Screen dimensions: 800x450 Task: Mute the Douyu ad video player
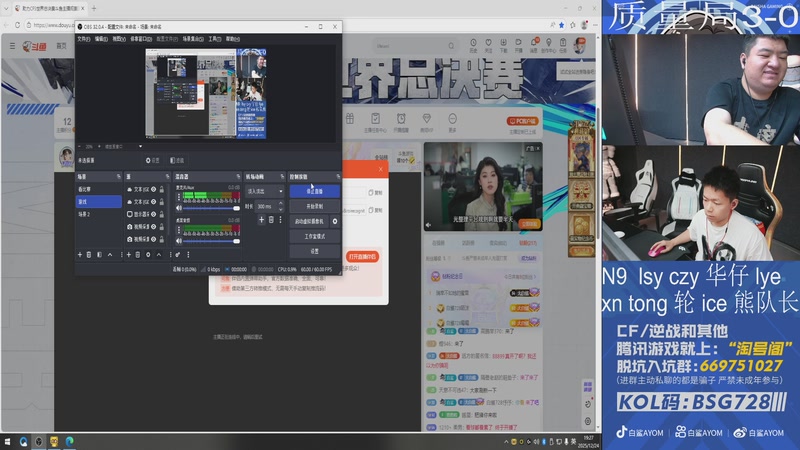click(429, 224)
